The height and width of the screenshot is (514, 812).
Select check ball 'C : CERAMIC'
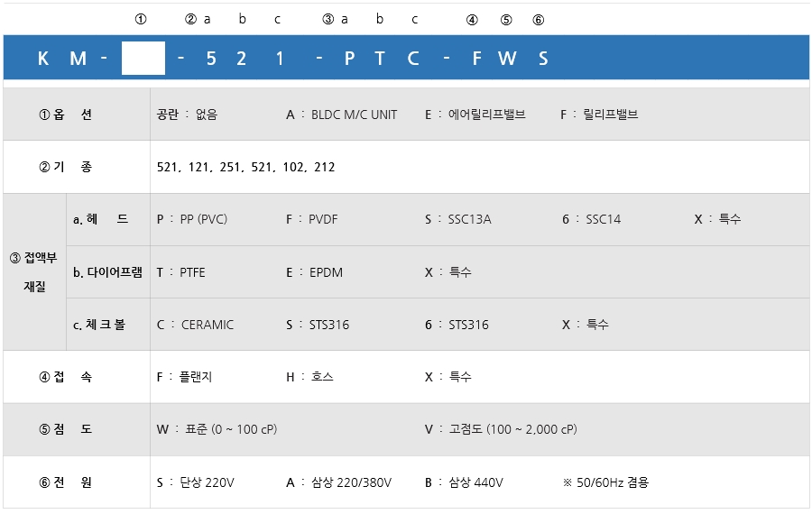click(x=195, y=325)
